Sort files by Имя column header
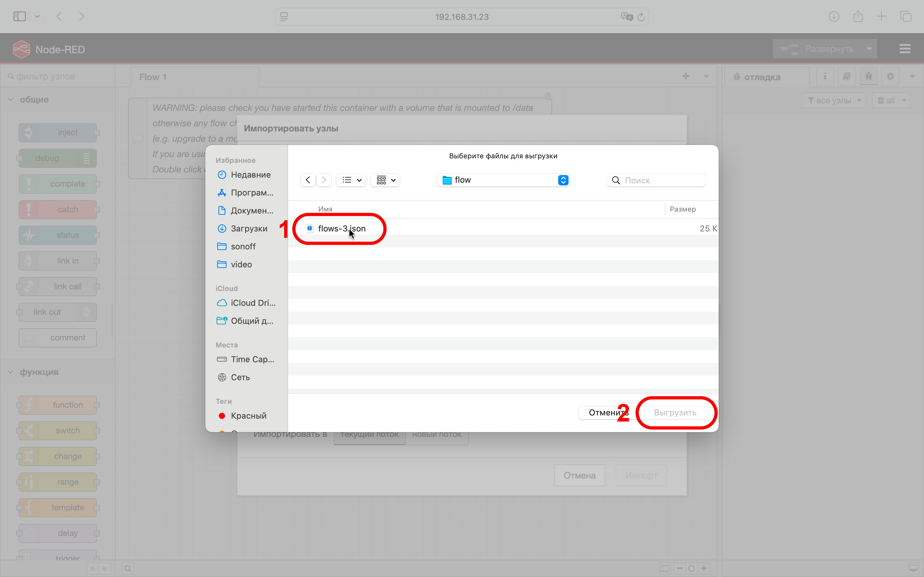This screenshot has width=924, height=577. (x=325, y=209)
